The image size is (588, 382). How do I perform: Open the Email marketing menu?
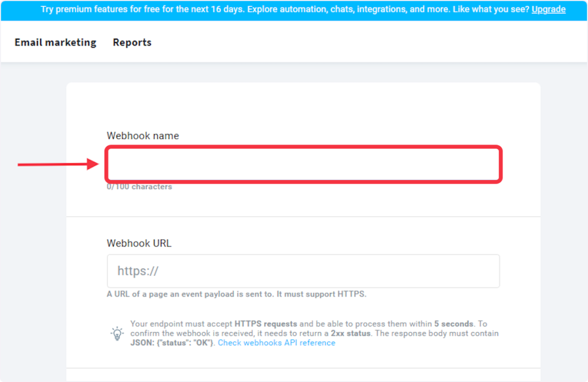coord(56,42)
